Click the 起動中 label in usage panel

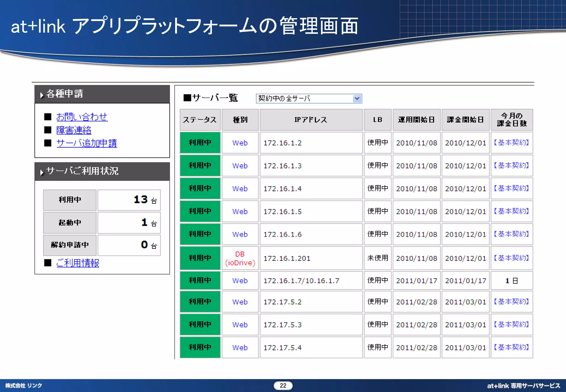point(70,223)
